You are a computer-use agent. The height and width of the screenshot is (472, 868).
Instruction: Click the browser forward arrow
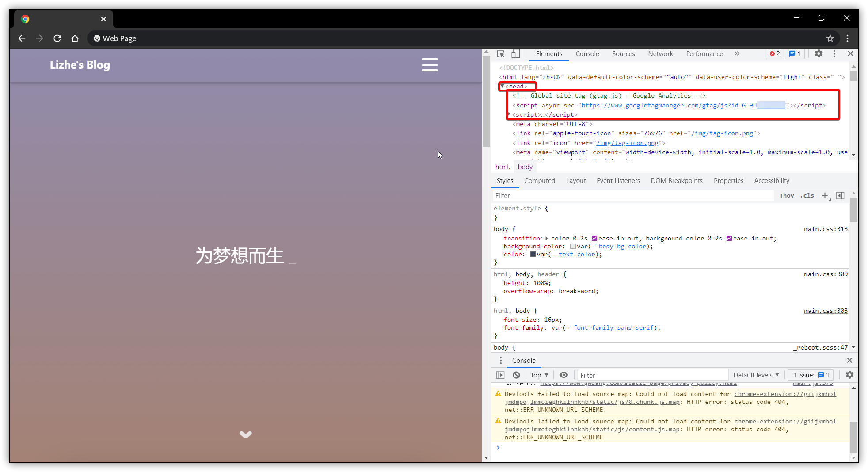pyautogui.click(x=39, y=38)
